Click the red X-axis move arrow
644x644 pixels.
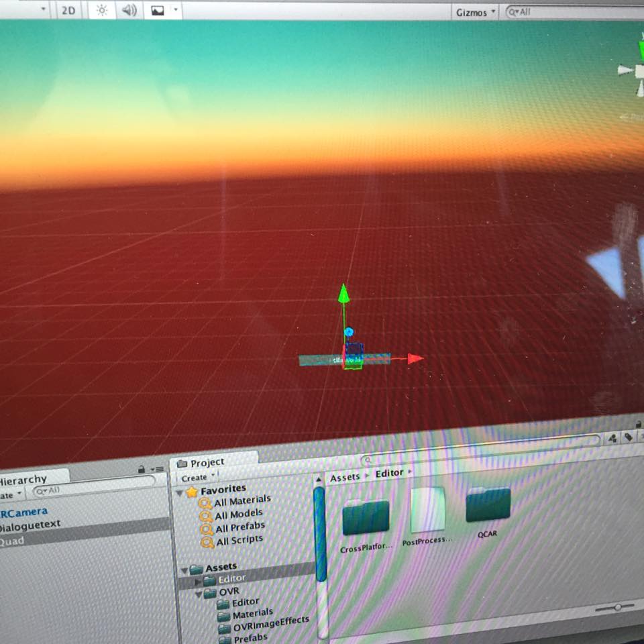[415, 358]
